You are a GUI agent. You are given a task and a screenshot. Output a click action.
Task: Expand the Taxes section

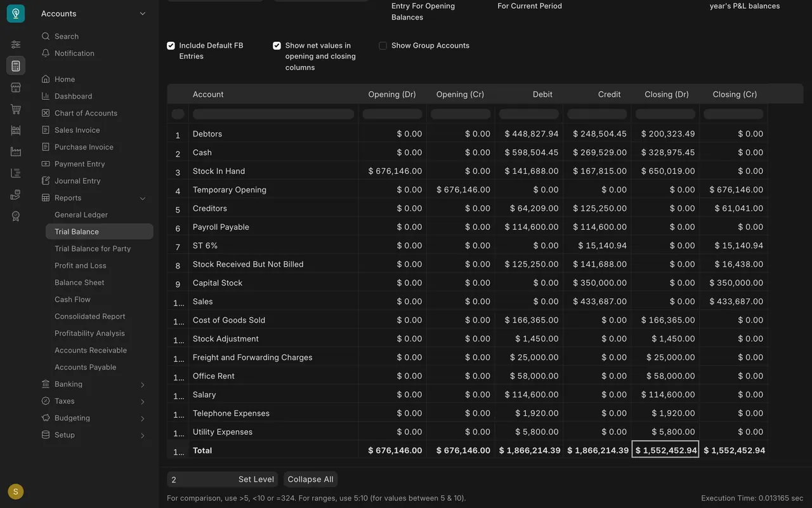(x=93, y=401)
